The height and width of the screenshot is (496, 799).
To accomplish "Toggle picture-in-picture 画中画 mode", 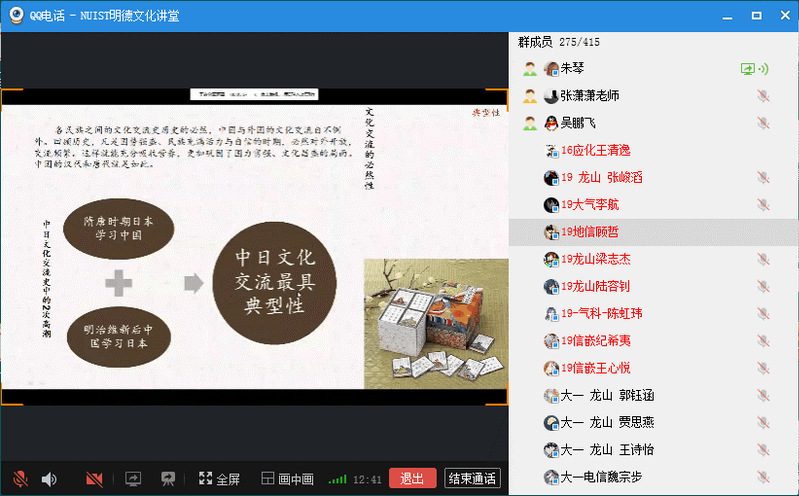I will [287, 479].
